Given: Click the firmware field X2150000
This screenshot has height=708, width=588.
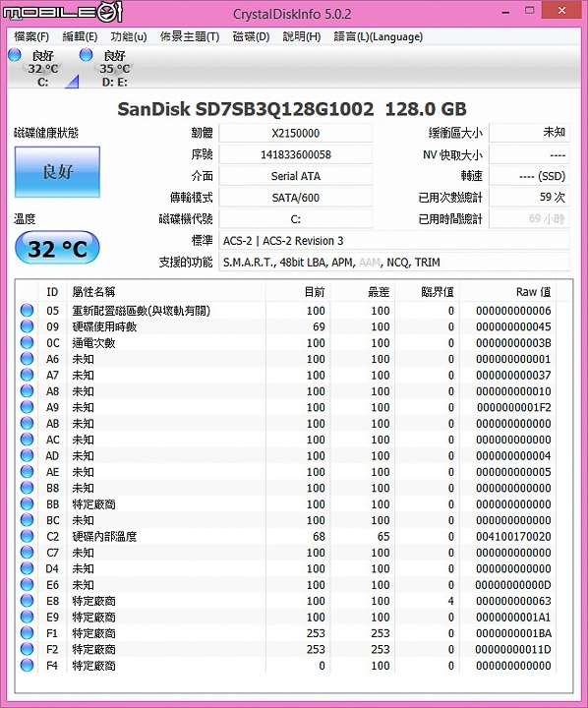Looking at the screenshot, I should [295, 133].
